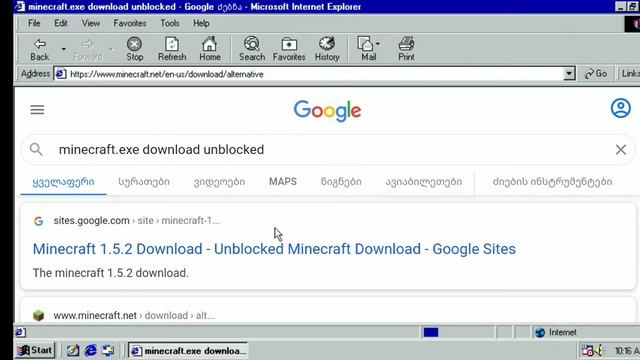Open the Help menu

pos(201,23)
